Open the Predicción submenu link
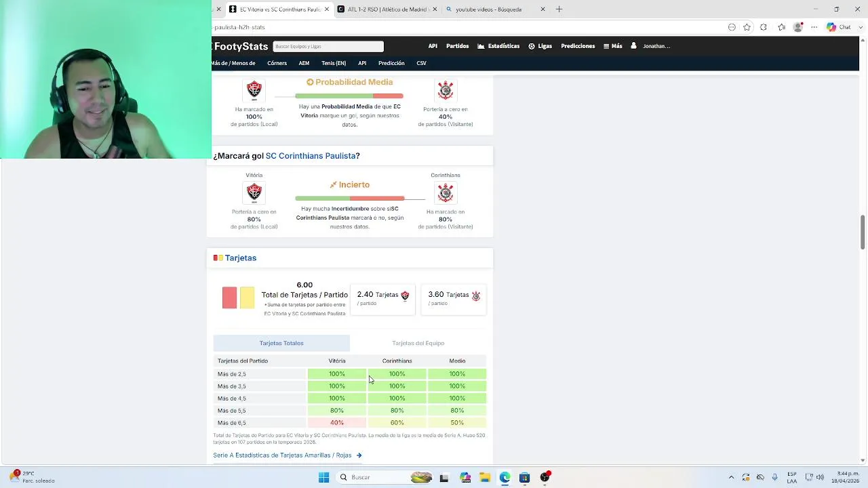Viewport: 868px width, 488px height. pyautogui.click(x=391, y=63)
